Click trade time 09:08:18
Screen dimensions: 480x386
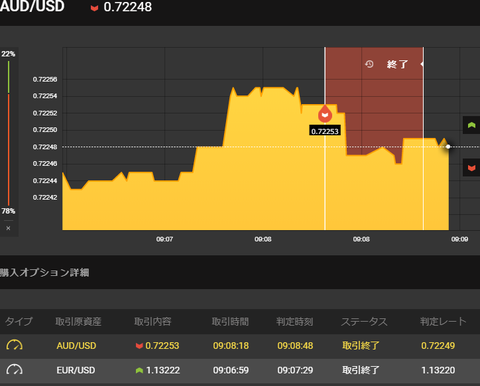(231, 346)
